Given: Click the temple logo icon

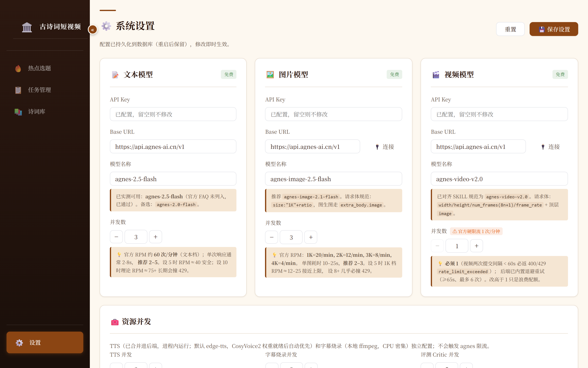Looking at the screenshot, I should 27,27.
